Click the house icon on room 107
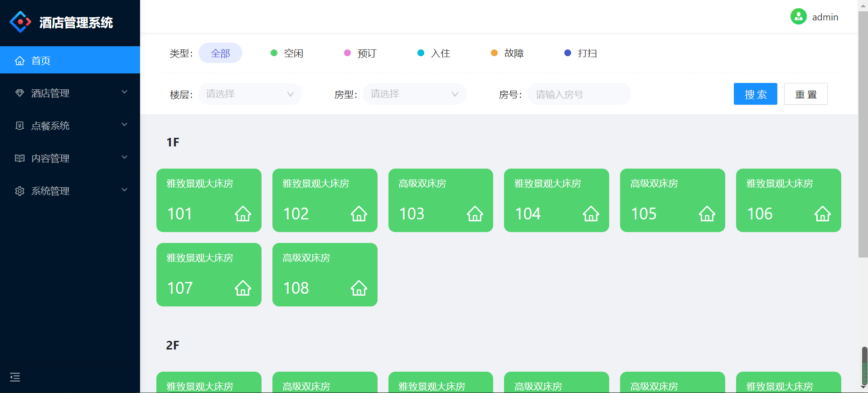The width and height of the screenshot is (868, 393). [x=243, y=287]
